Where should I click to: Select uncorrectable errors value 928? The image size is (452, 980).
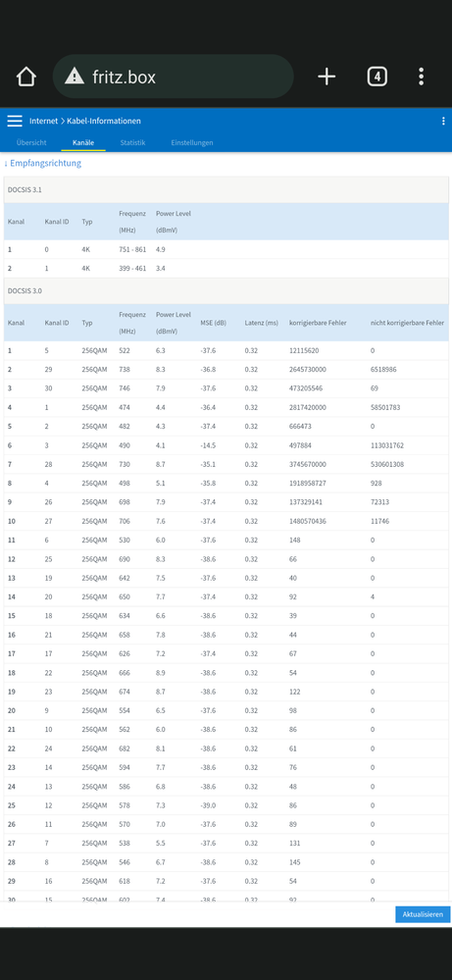tap(376, 483)
